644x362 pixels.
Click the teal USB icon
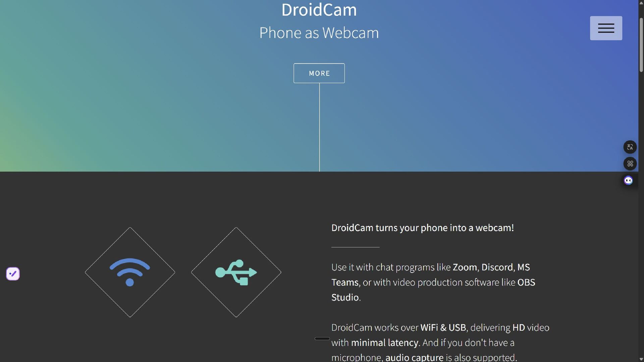coord(236,272)
